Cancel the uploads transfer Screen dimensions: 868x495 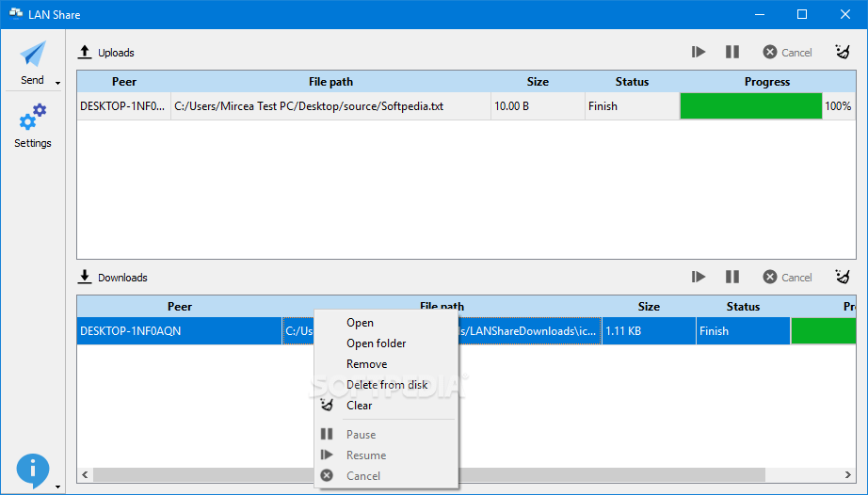click(787, 52)
